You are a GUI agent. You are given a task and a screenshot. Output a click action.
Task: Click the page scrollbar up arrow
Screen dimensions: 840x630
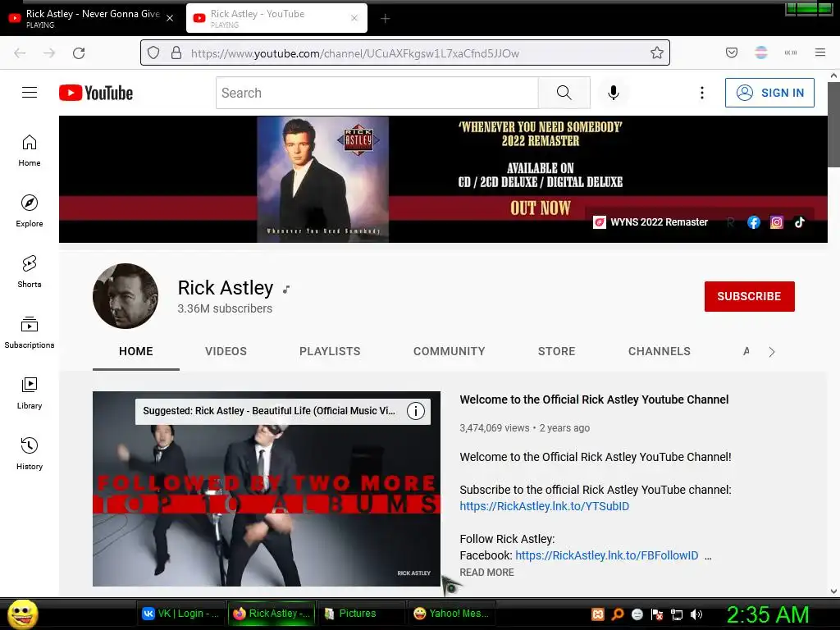tap(833, 75)
